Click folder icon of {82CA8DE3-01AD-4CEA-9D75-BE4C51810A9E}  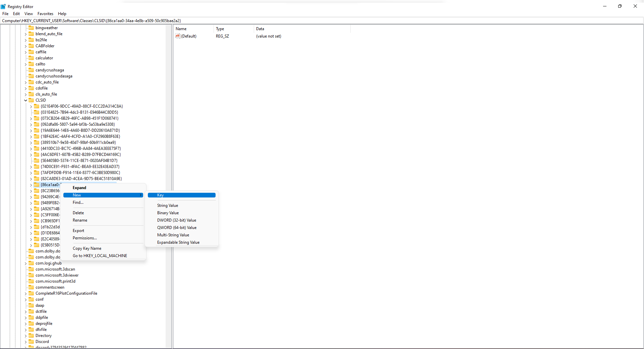37,179
